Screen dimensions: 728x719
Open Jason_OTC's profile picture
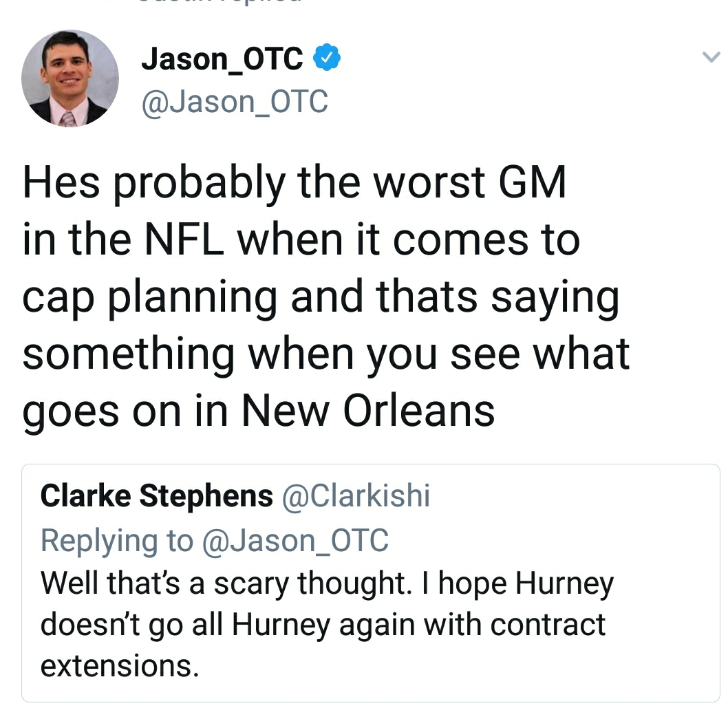click(70, 78)
